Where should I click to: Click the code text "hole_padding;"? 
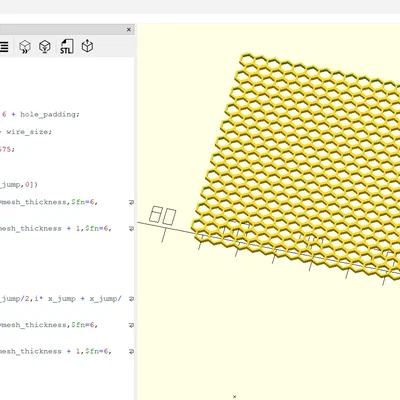point(50,114)
